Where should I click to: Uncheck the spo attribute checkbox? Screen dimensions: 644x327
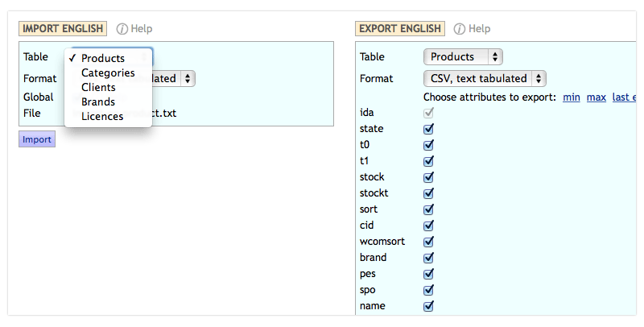click(428, 290)
